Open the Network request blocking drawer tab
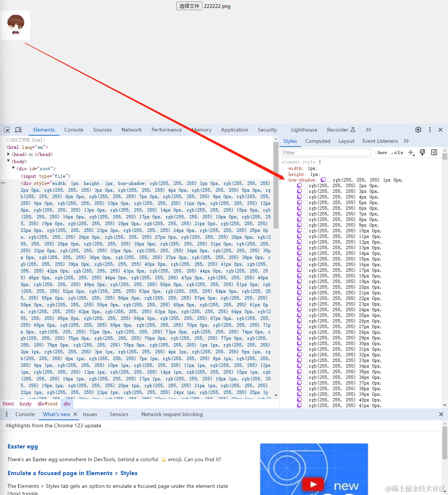The width and height of the screenshot is (448, 495). (x=172, y=414)
